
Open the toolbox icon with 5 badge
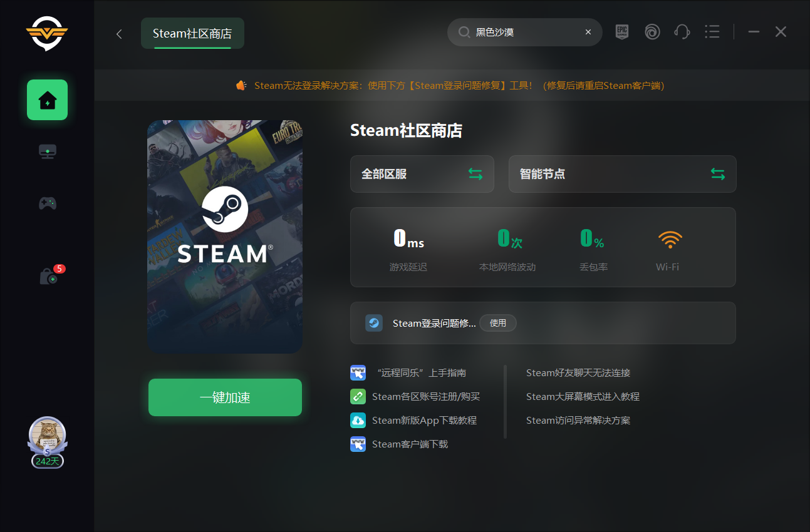click(49, 276)
